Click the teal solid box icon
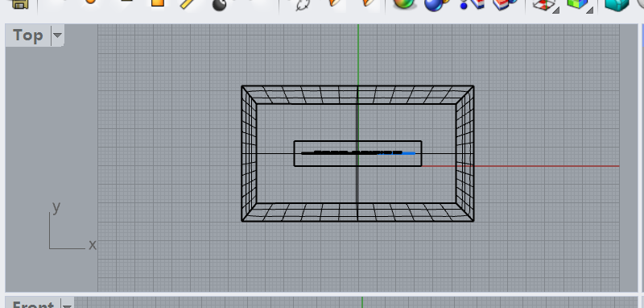Image resolution: width=644 pixels, height=308 pixels. point(617,4)
